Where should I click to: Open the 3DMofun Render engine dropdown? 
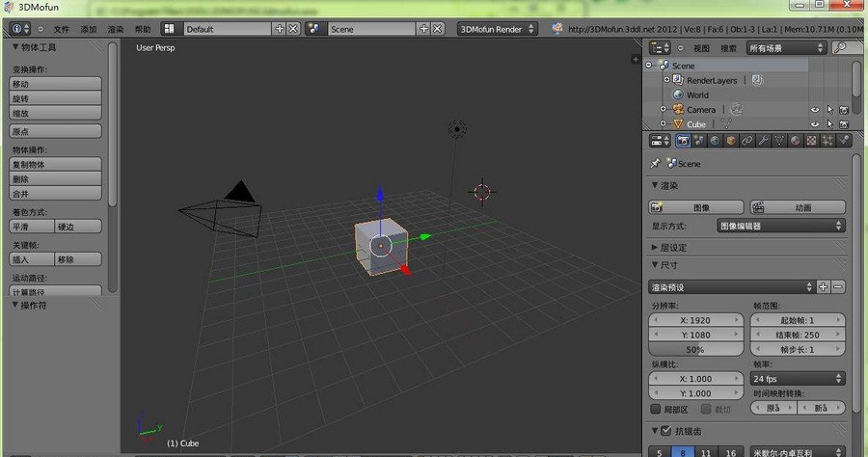tap(497, 29)
